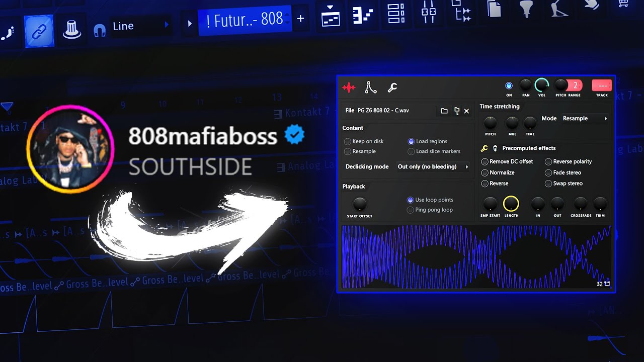The width and height of the screenshot is (644, 362).
Task: Click the PITCH knob beside RANGE
Action: (560, 85)
